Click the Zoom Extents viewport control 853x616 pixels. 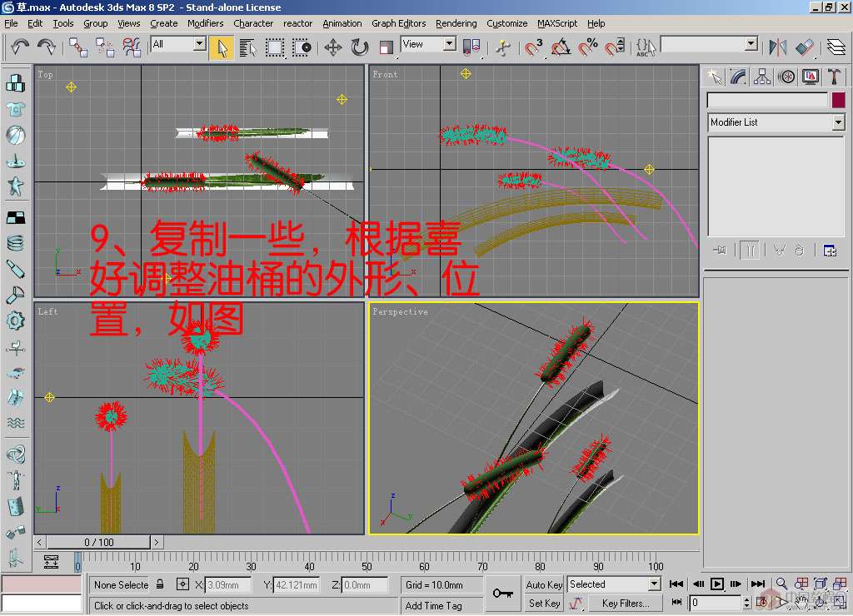pos(821,584)
